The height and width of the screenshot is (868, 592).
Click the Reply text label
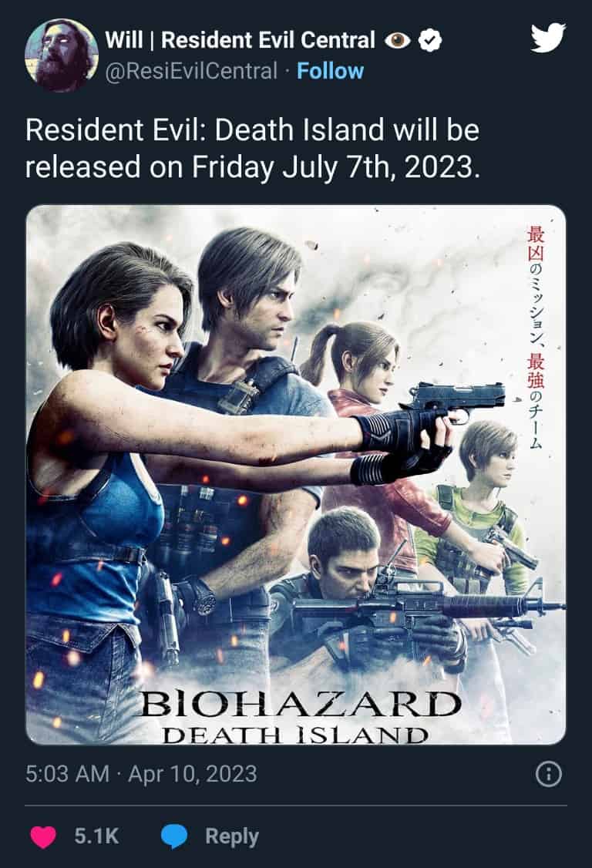click(231, 836)
